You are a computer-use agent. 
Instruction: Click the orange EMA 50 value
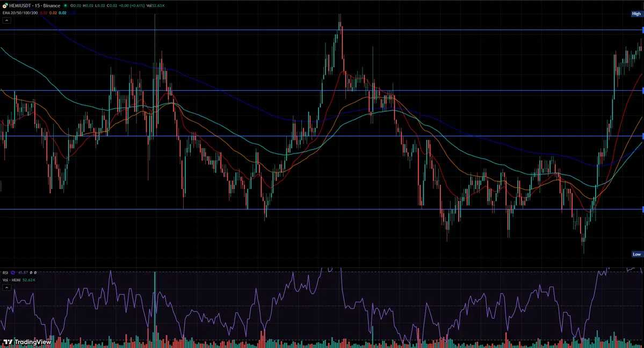pyautogui.click(x=53, y=13)
